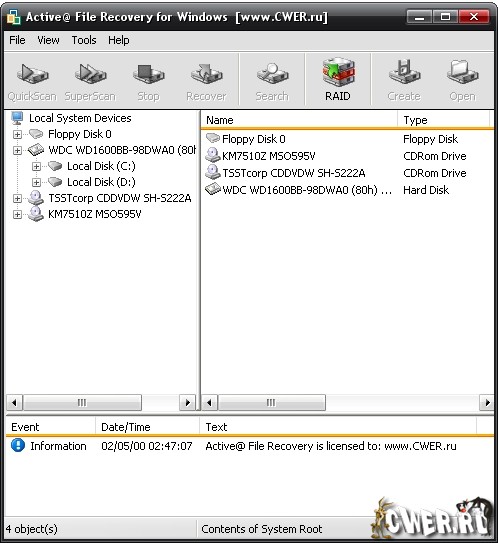Click the Search toolbar icon
This screenshot has height=543, width=498.
click(272, 80)
